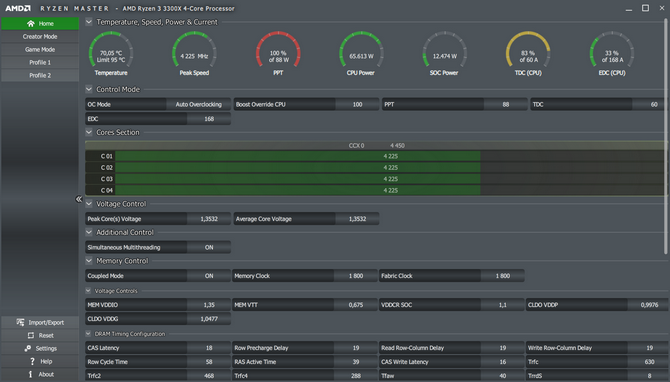Click the Home house icon

[30, 24]
